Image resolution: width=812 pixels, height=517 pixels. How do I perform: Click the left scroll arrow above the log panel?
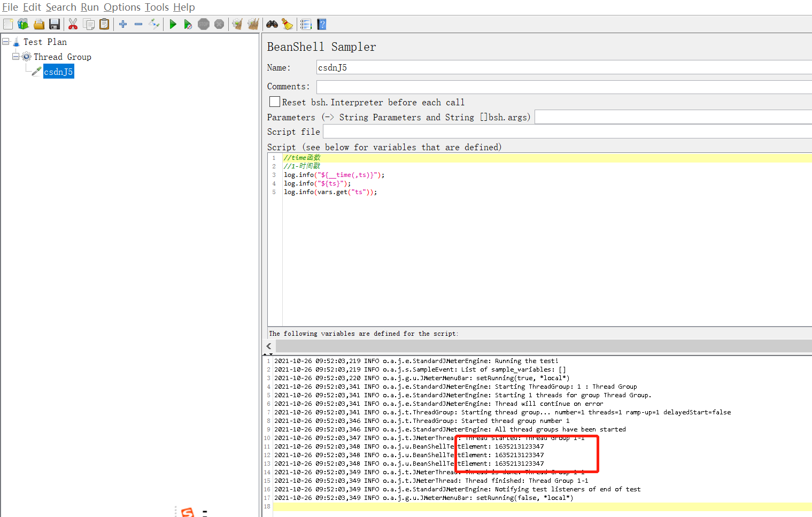pyautogui.click(x=268, y=346)
